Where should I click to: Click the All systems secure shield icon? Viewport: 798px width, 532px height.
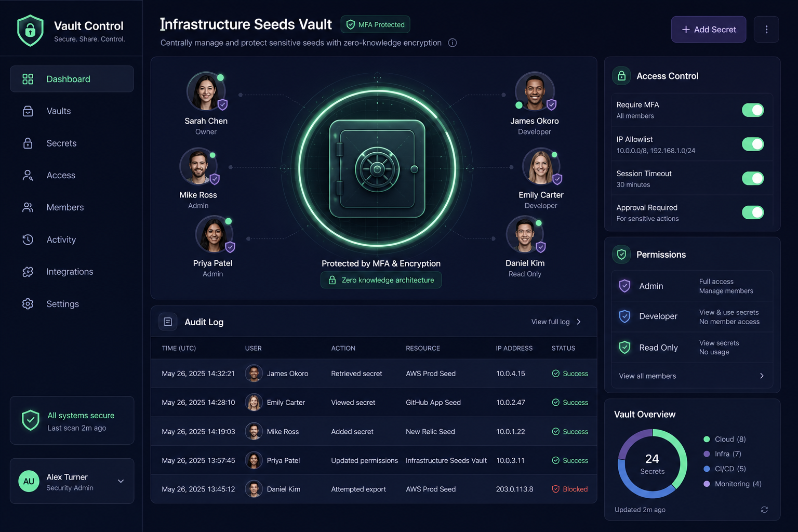[x=31, y=420]
